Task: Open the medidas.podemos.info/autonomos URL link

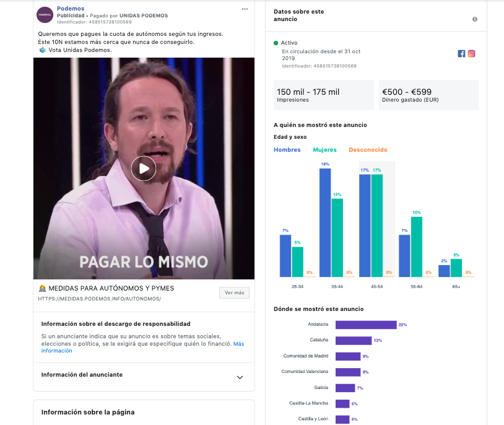Action: [100, 299]
